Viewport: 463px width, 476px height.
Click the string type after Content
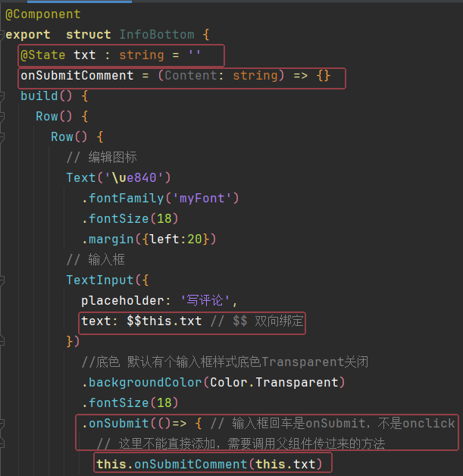(x=255, y=76)
